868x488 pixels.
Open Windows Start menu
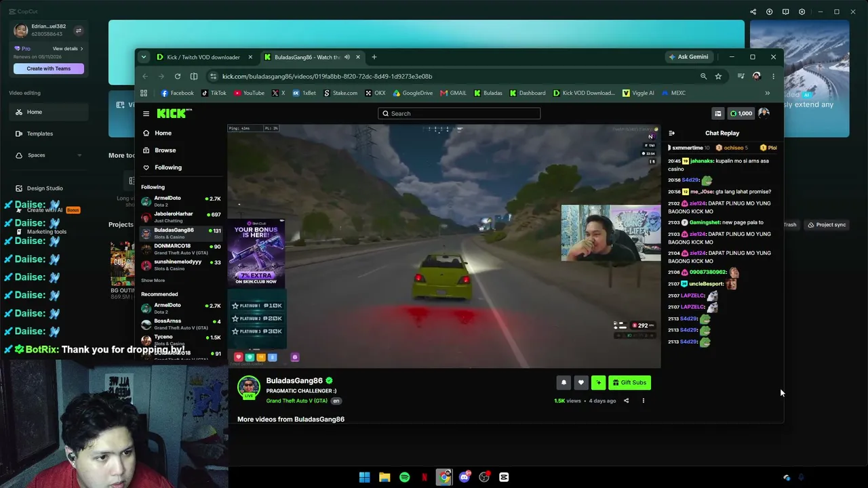pos(364,477)
